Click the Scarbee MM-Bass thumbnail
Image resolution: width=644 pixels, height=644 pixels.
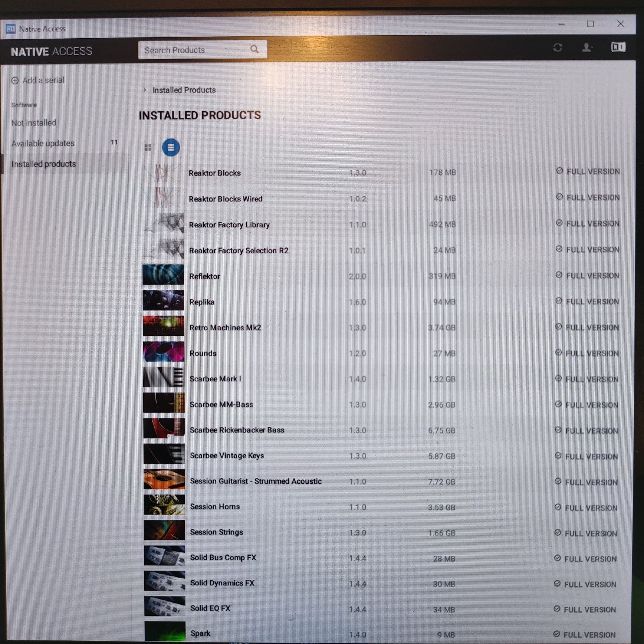click(164, 403)
